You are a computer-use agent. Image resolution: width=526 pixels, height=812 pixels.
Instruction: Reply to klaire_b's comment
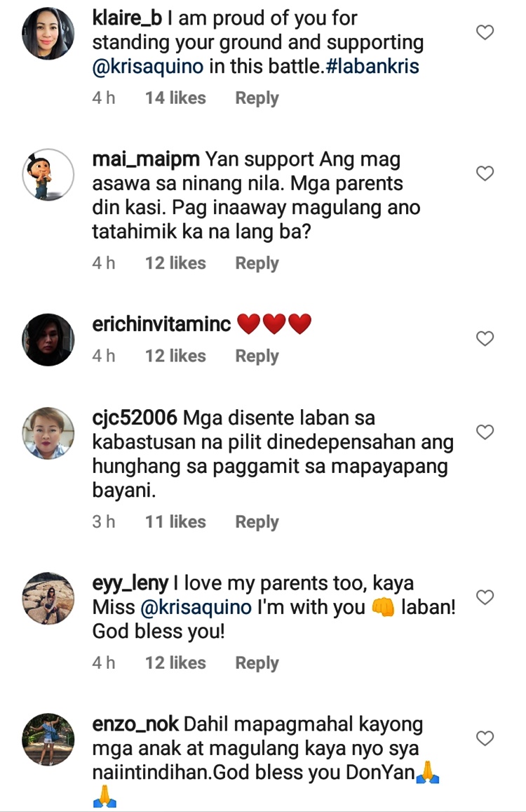point(257,98)
